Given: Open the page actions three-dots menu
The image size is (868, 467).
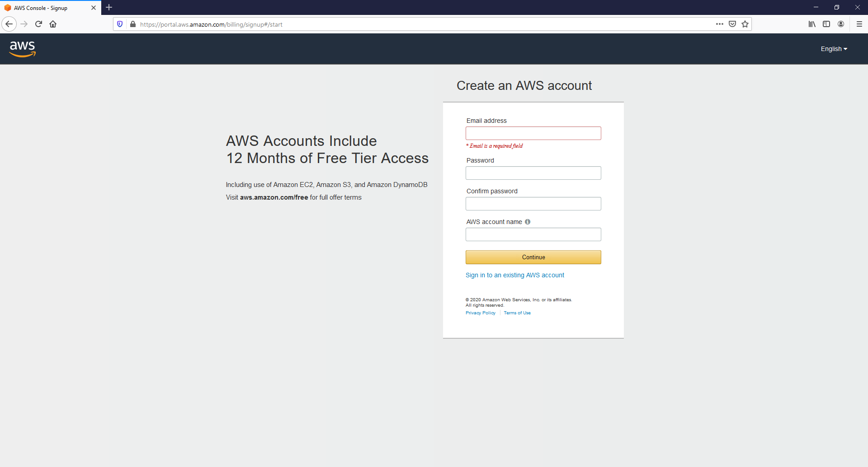Looking at the screenshot, I should click(719, 24).
